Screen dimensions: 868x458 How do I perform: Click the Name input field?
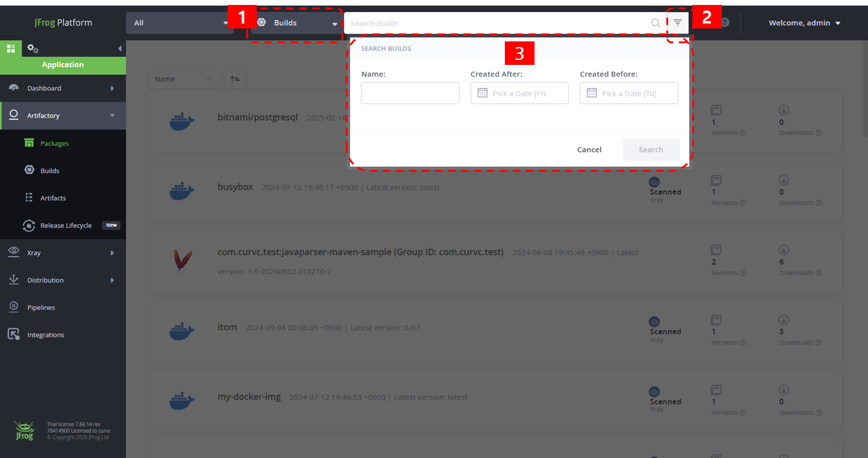[x=410, y=93]
